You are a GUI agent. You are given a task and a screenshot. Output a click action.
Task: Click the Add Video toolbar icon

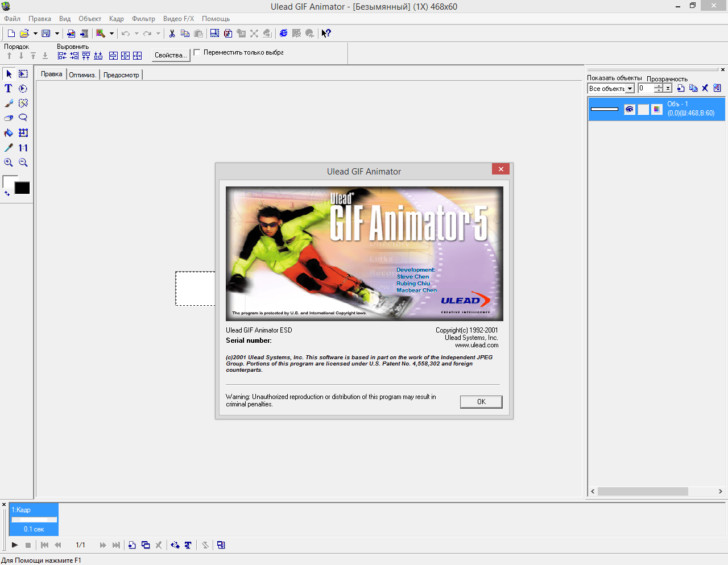pos(84,34)
